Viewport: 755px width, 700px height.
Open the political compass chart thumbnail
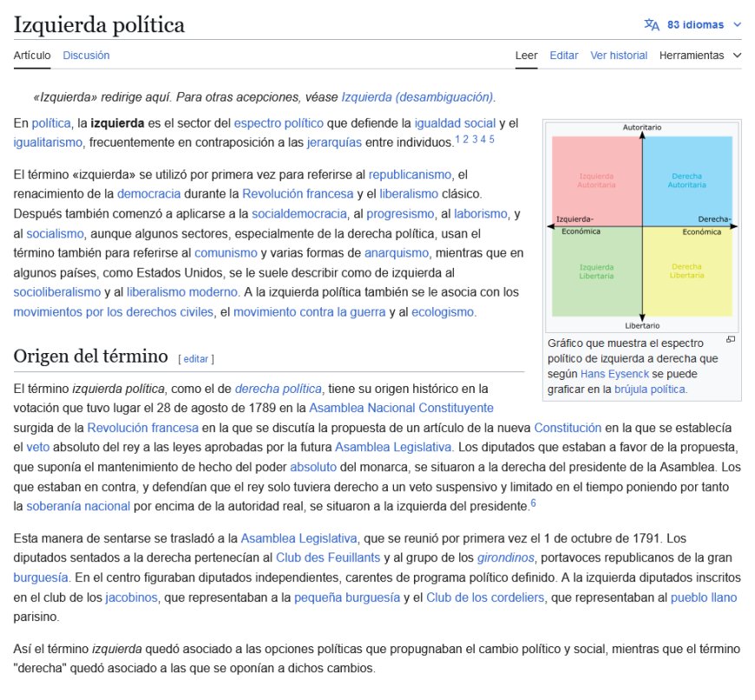click(x=642, y=226)
